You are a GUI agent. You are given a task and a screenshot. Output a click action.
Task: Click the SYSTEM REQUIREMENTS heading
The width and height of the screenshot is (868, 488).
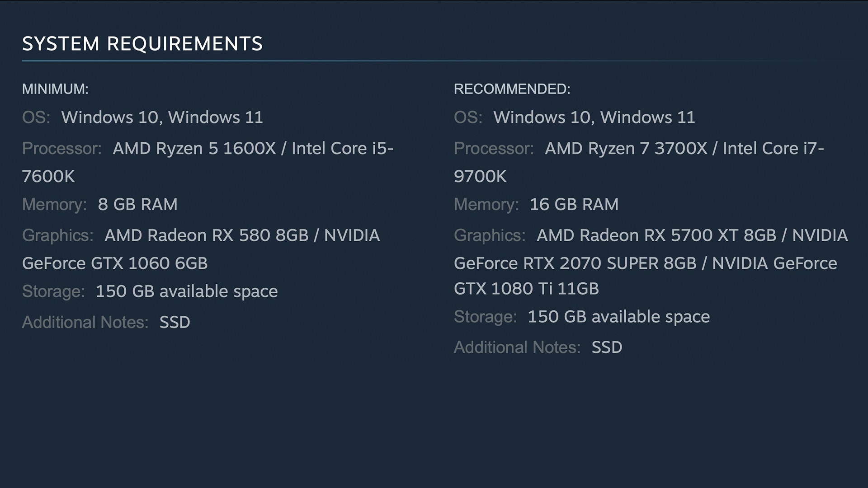click(142, 44)
